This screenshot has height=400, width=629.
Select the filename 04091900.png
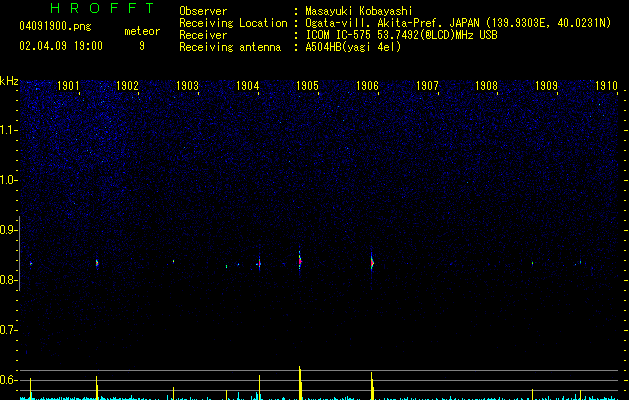coord(55,27)
